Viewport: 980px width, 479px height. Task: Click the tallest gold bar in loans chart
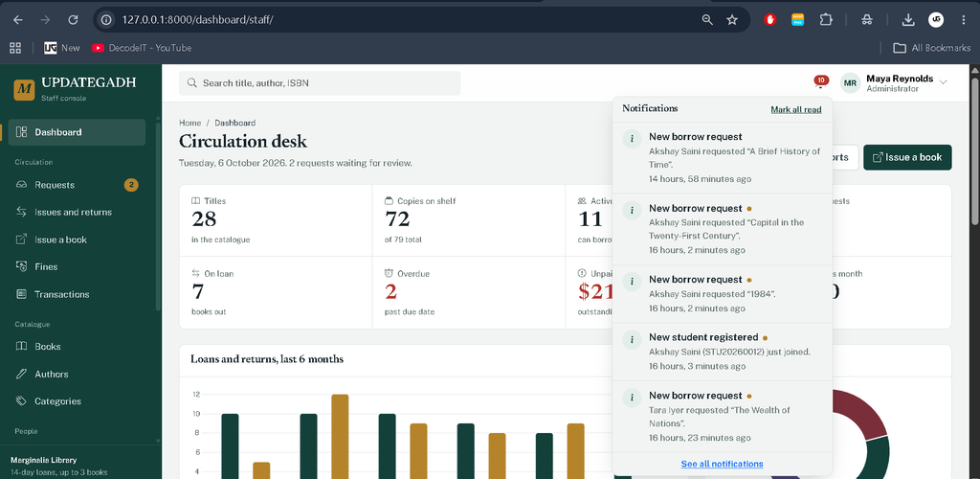(x=340, y=437)
